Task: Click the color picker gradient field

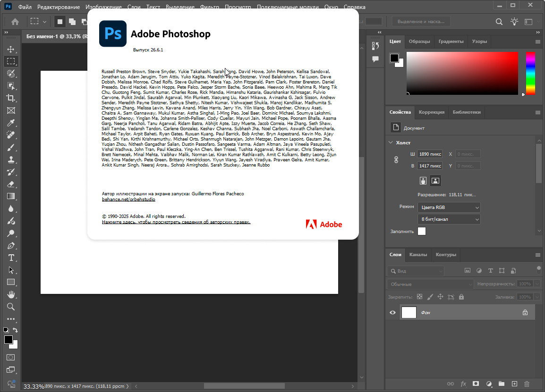Action: click(462, 73)
